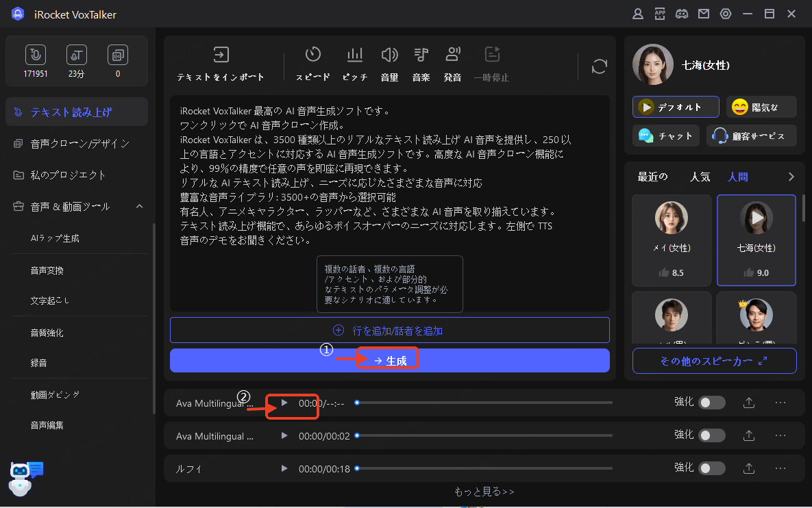Click inside the text editing area

click(x=389, y=203)
